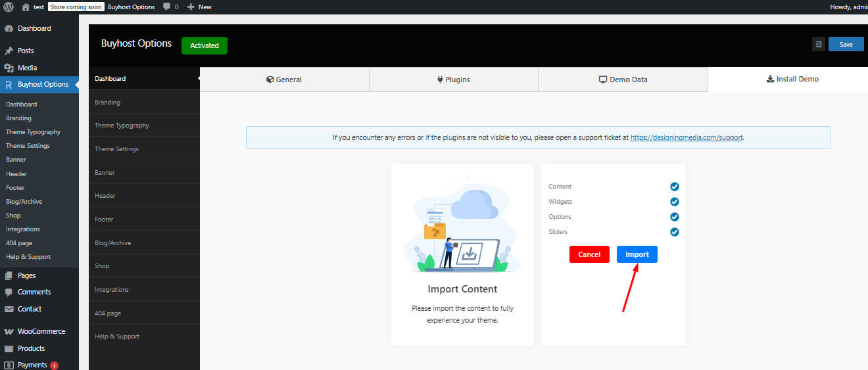Select Dashboard in the options panel
Image resolution: width=868 pixels, height=370 pixels.
tap(144, 79)
